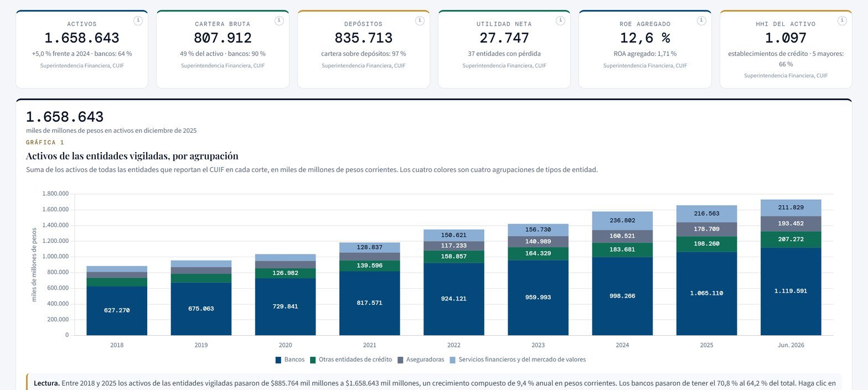Toggle Bancos legend entry
The height and width of the screenshot is (390, 868).
click(x=290, y=360)
